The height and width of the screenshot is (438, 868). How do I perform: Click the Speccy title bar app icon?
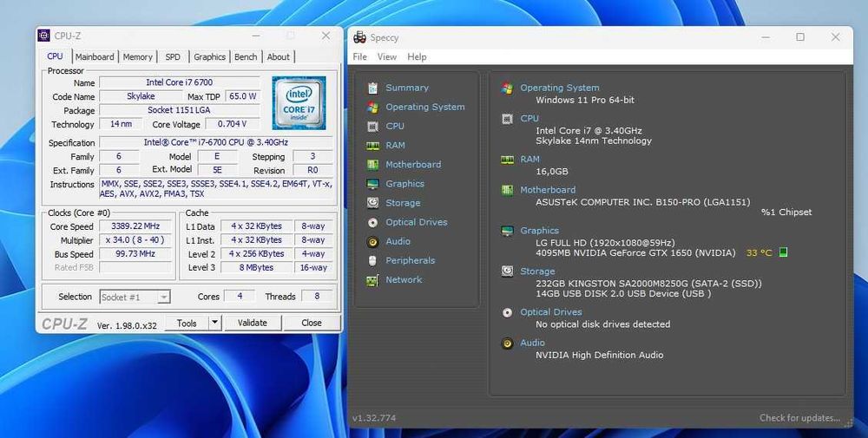(x=360, y=37)
